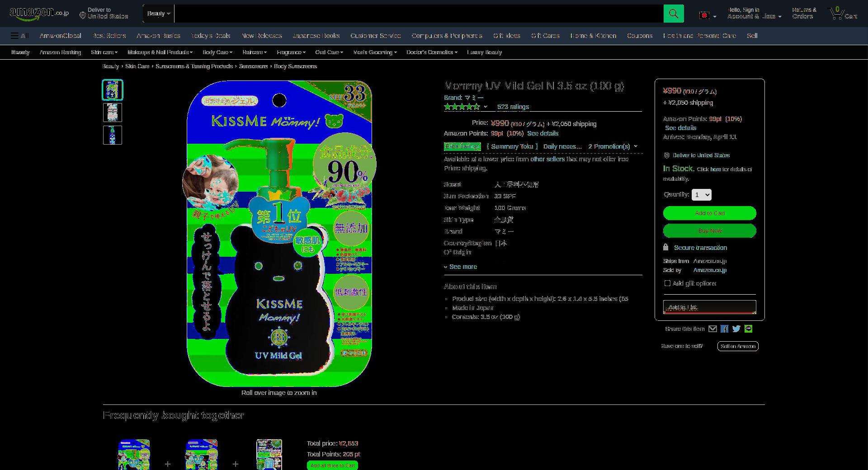The width and height of the screenshot is (868, 470).
Task: Select the third product thumbnail
Action: click(x=113, y=135)
